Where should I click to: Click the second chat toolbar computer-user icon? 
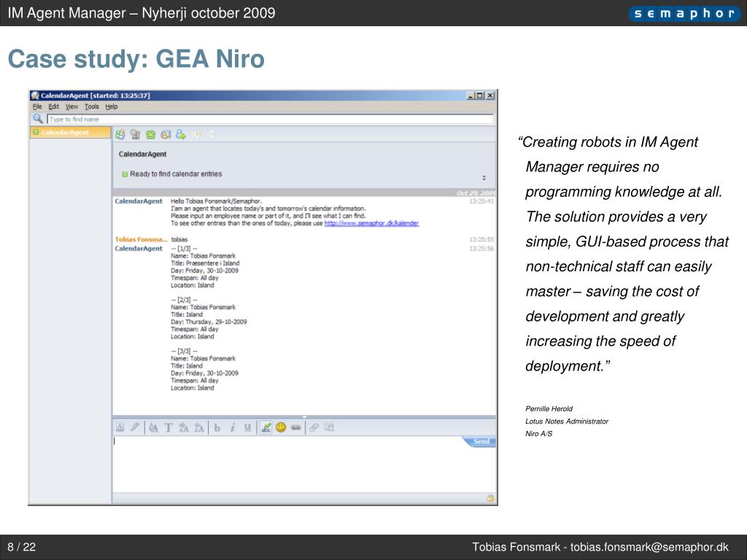tap(135, 135)
